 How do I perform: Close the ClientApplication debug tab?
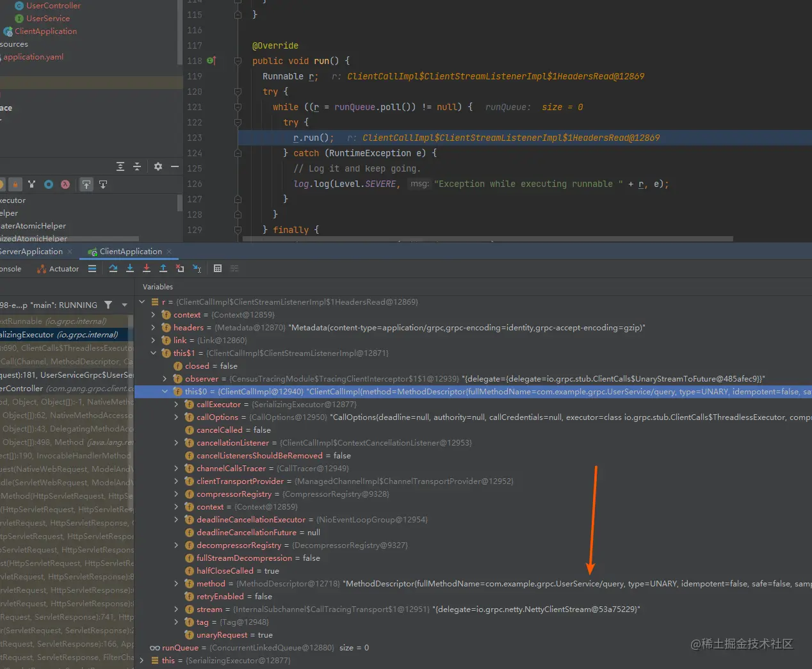[x=169, y=252]
